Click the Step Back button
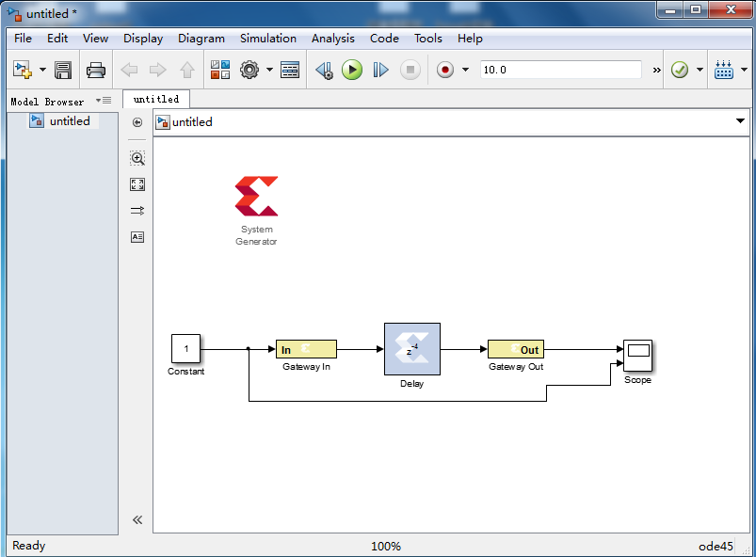The image size is (756, 557). 324,70
